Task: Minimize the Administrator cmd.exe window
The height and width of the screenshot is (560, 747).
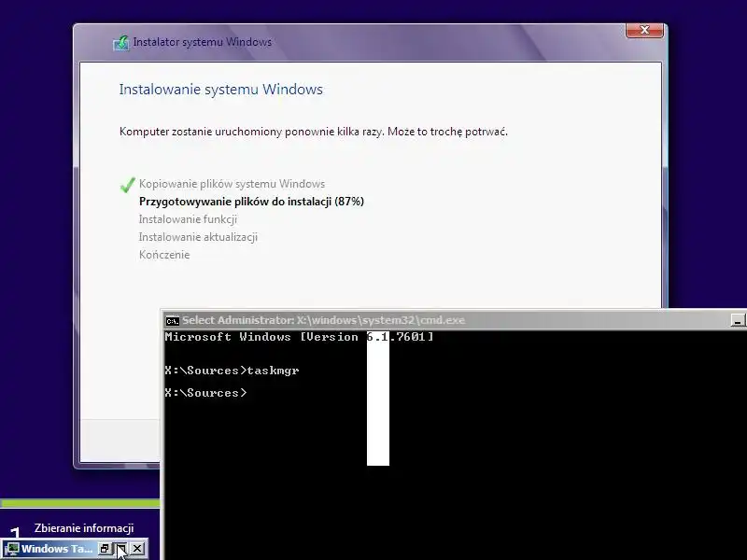Action: tap(738, 320)
